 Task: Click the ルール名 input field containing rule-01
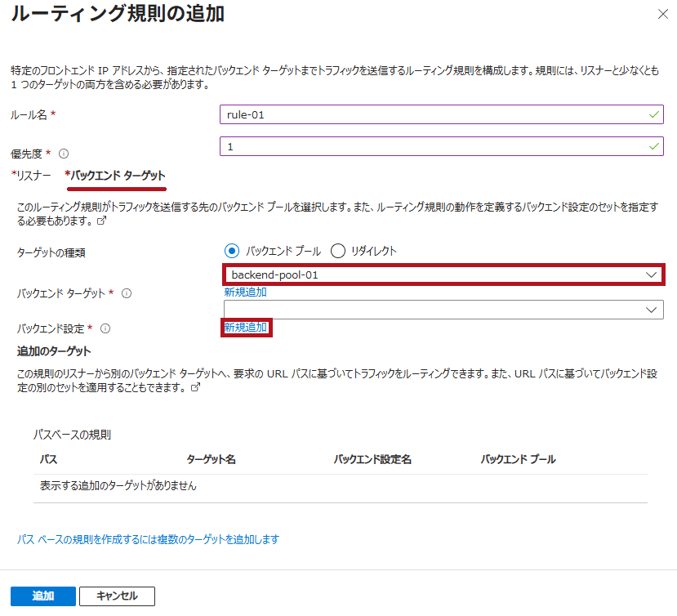(x=433, y=115)
